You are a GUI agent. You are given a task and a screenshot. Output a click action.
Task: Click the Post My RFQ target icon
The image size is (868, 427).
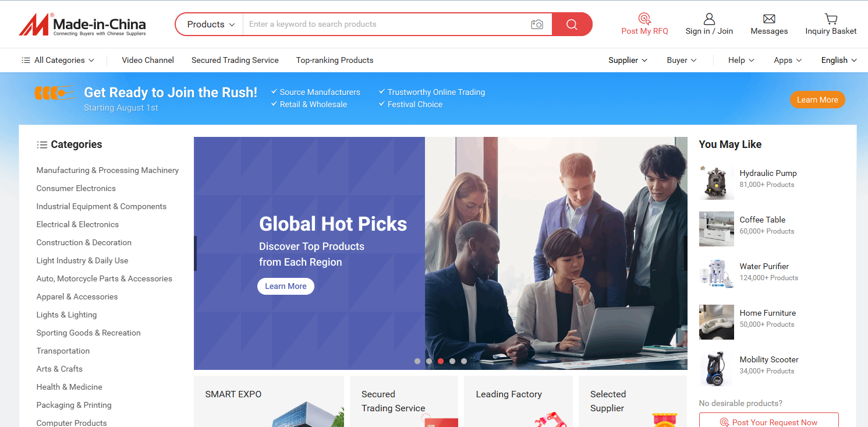(x=644, y=19)
